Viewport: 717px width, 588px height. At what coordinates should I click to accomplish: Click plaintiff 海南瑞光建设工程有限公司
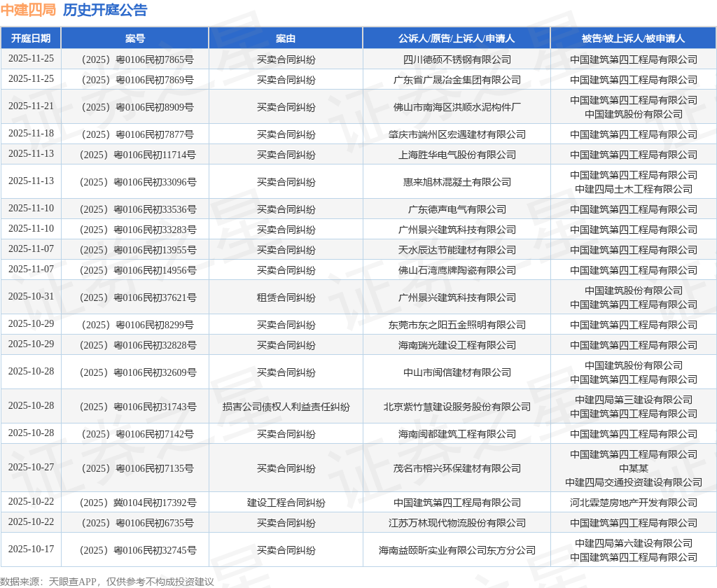coord(457,345)
